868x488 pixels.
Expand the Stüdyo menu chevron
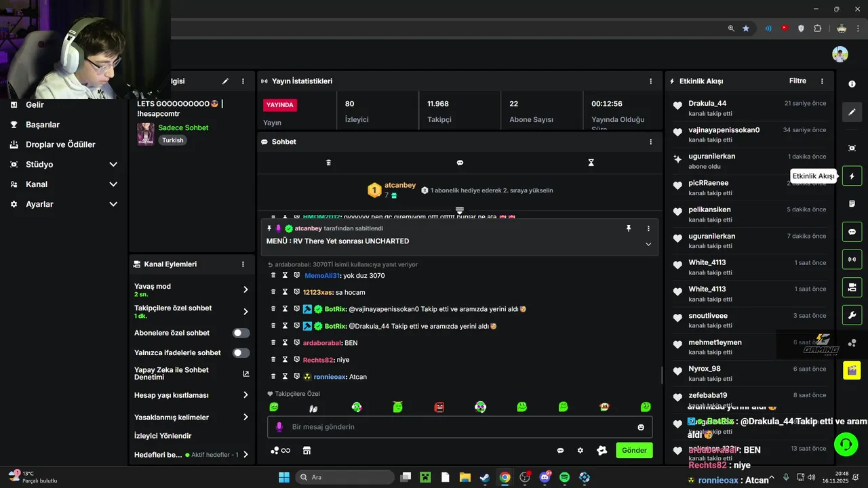point(113,164)
